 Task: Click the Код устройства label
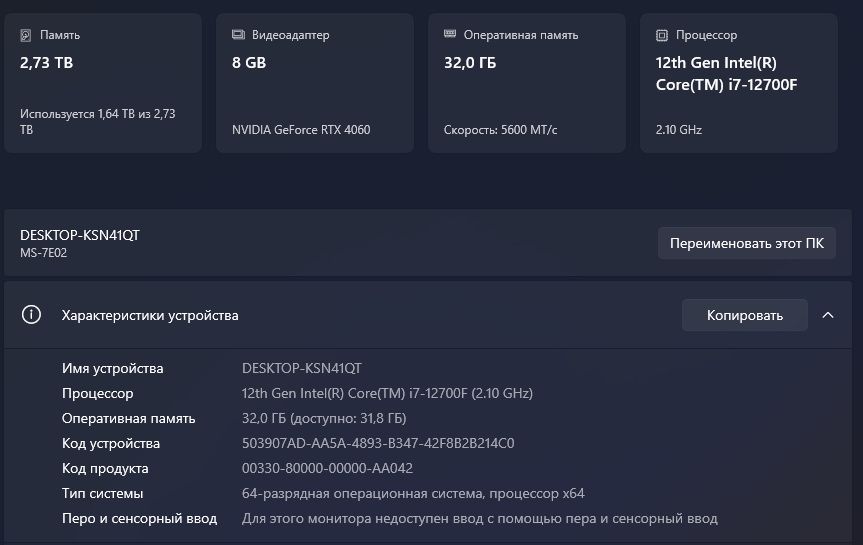coord(111,444)
